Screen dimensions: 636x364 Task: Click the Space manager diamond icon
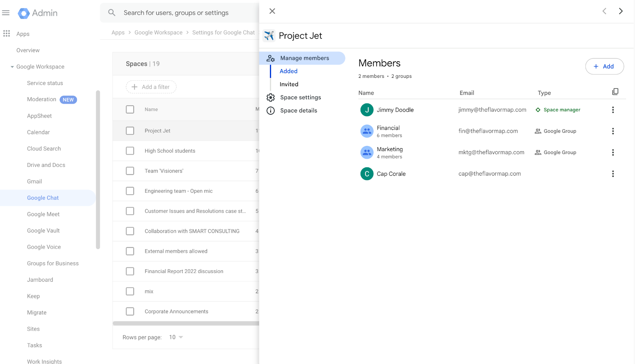point(538,110)
